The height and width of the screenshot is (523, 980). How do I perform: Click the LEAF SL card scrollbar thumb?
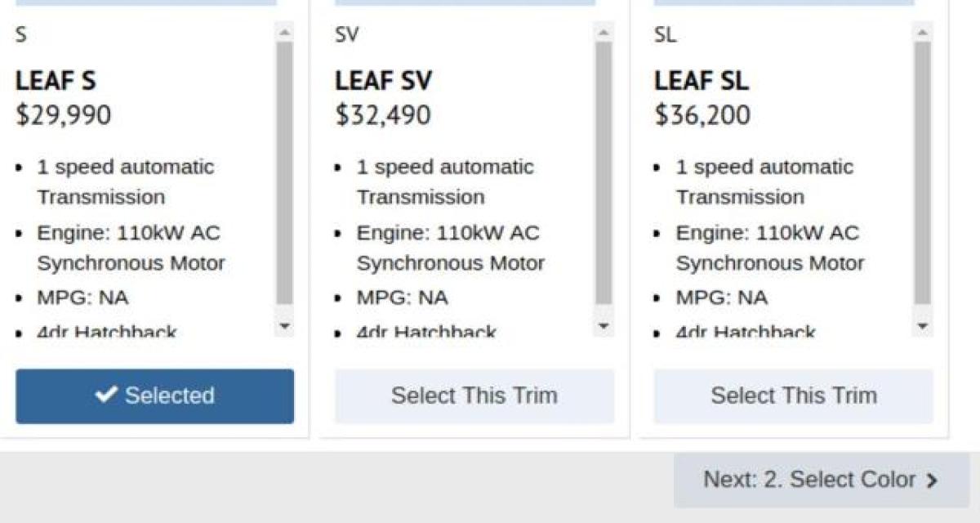(x=922, y=172)
